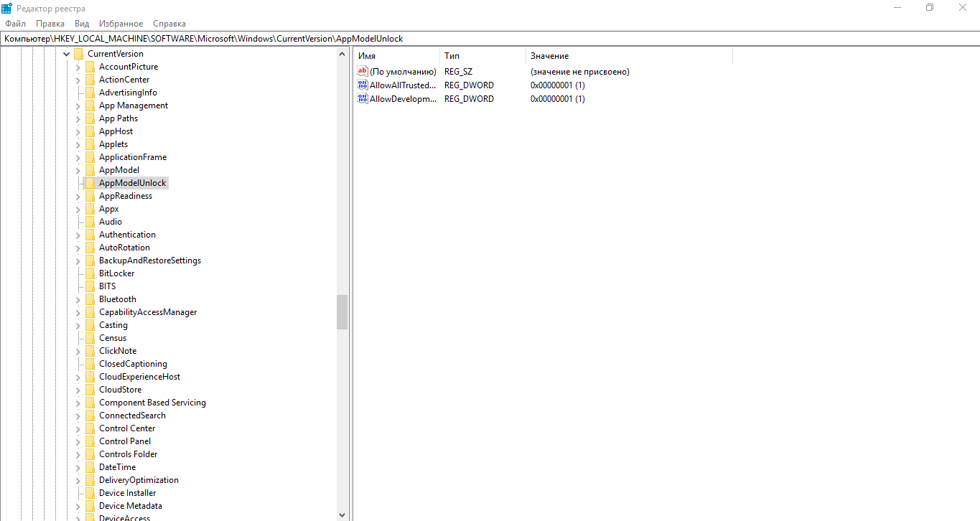
Task: Open the Файл menu
Action: tap(15, 24)
